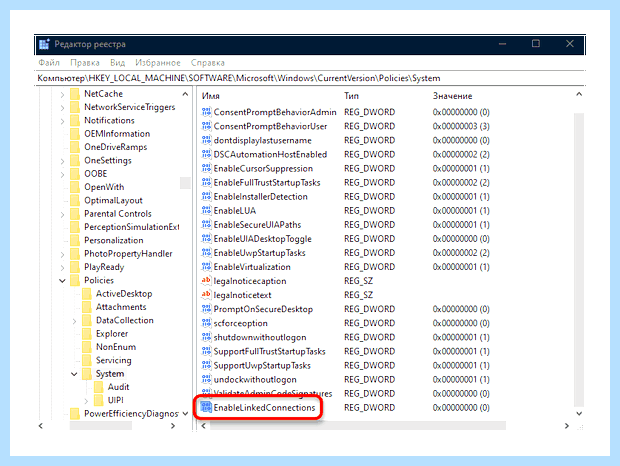Click the OOBE folder icon
The width and height of the screenshot is (620, 466).
click(x=75, y=174)
